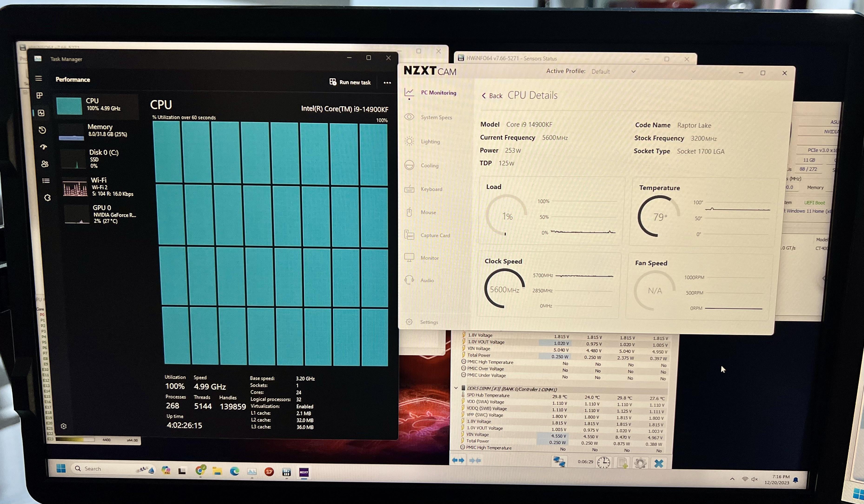This screenshot has height=504, width=864.
Task: Open the Task Manager hamburger navigation menu
Action: click(x=39, y=79)
